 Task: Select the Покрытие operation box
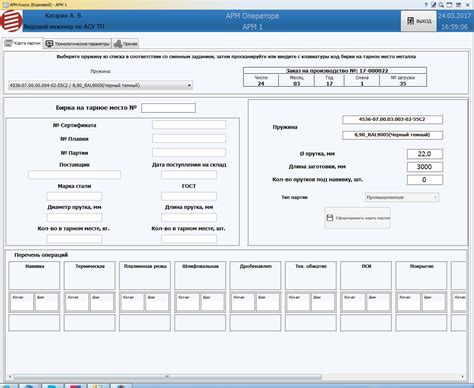click(x=421, y=275)
